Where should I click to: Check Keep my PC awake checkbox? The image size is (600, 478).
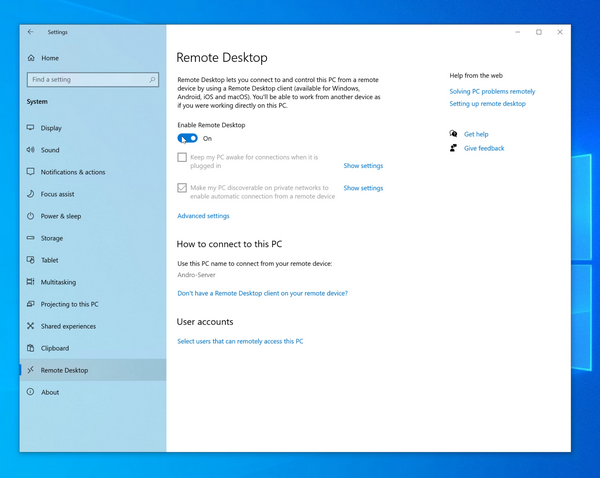pyautogui.click(x=182, y=158)
